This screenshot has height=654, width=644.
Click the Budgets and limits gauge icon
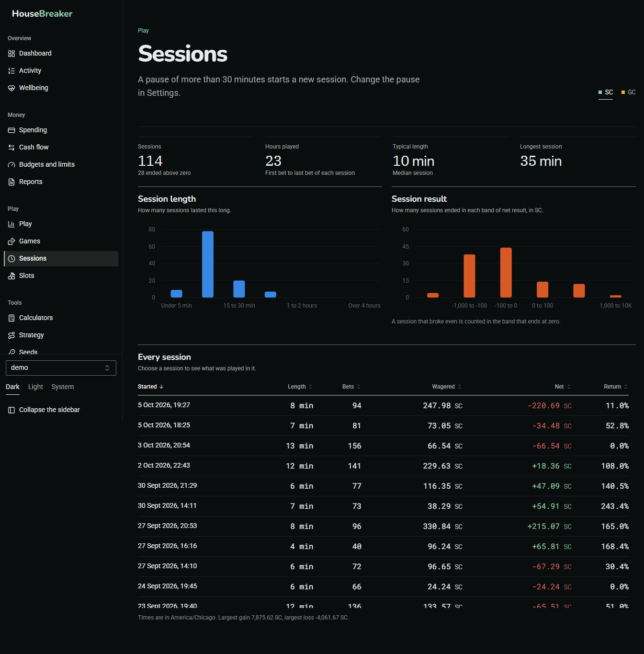11,165
